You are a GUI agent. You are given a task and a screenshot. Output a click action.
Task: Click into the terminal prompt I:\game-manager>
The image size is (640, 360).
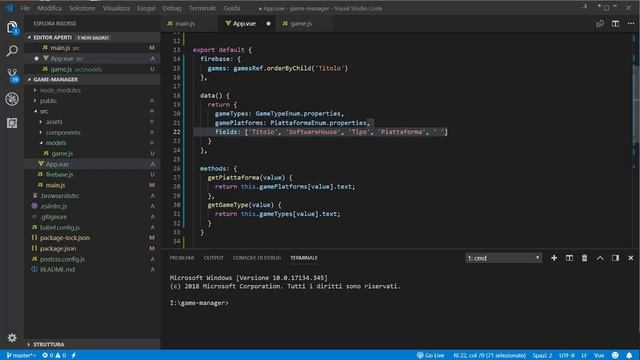199,303
